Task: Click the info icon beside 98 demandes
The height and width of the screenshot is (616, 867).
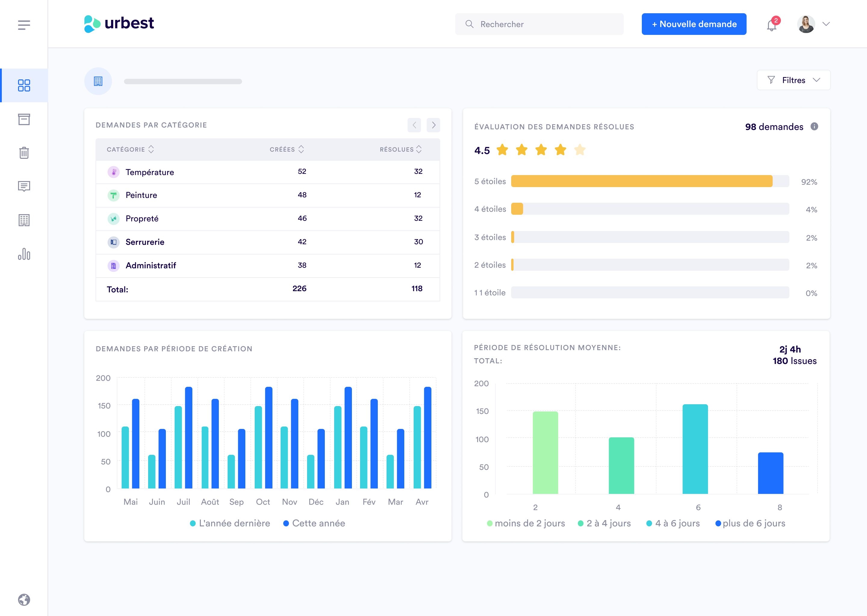Action: coord(814,126)
